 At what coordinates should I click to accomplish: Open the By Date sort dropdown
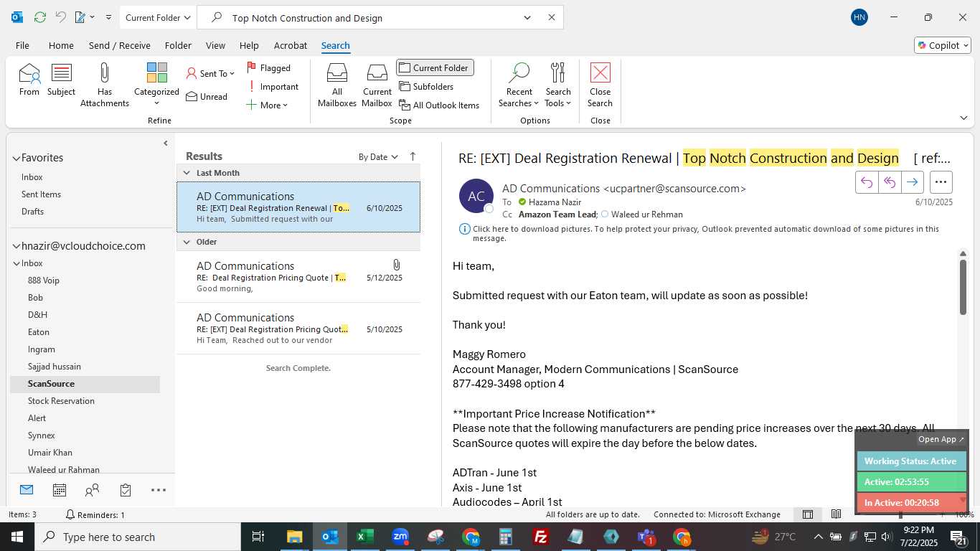(x=378, y=156)
